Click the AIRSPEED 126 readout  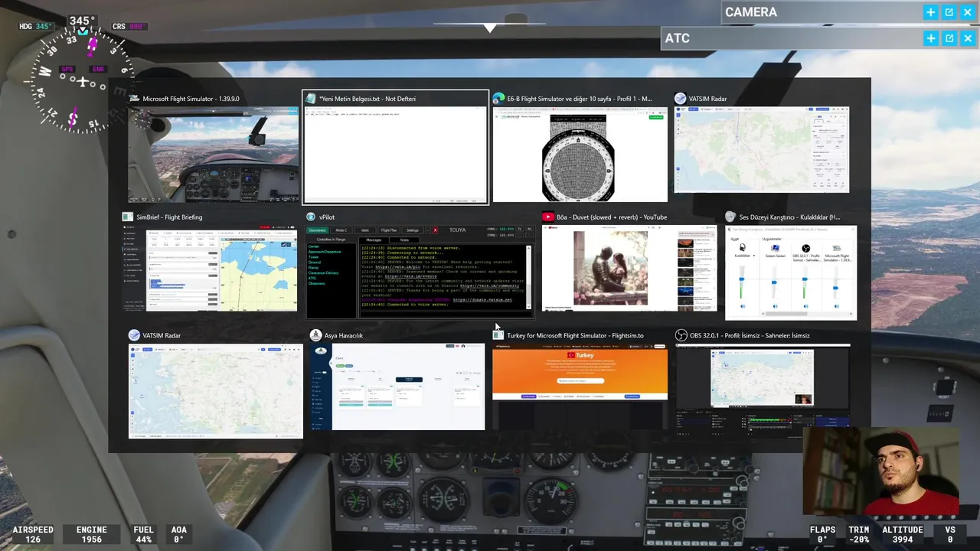[33, 534]
